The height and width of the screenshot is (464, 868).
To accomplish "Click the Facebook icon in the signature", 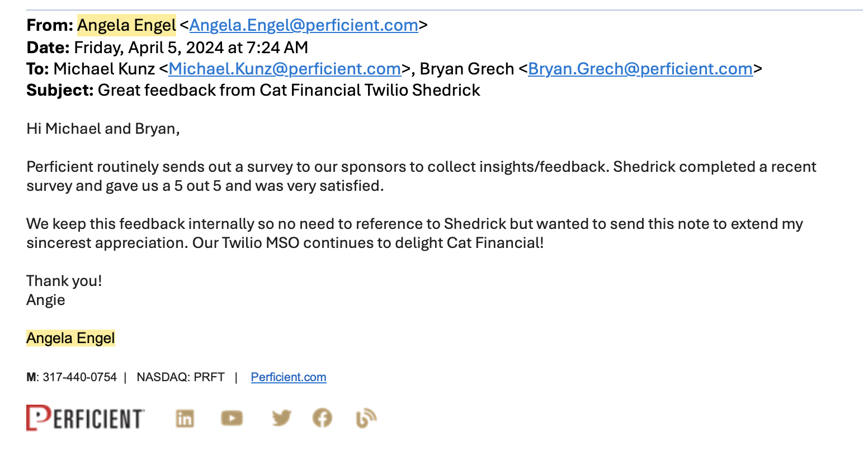I will point(322,418).
